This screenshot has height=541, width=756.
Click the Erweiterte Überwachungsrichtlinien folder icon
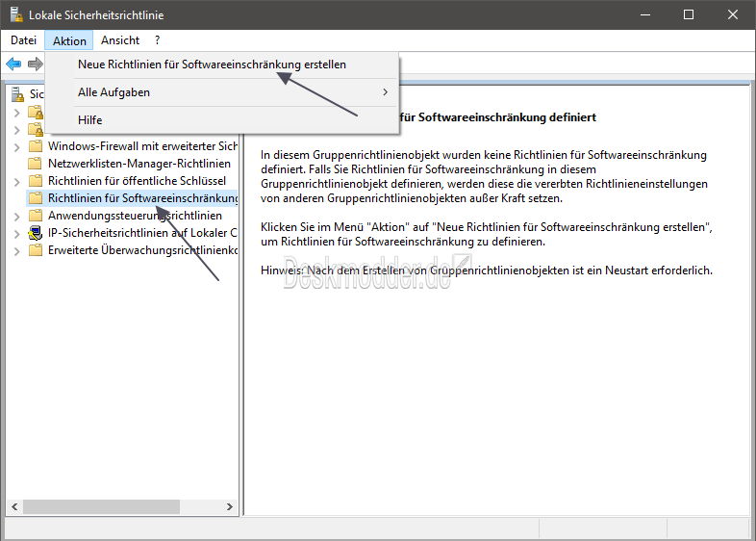point(36,250)
